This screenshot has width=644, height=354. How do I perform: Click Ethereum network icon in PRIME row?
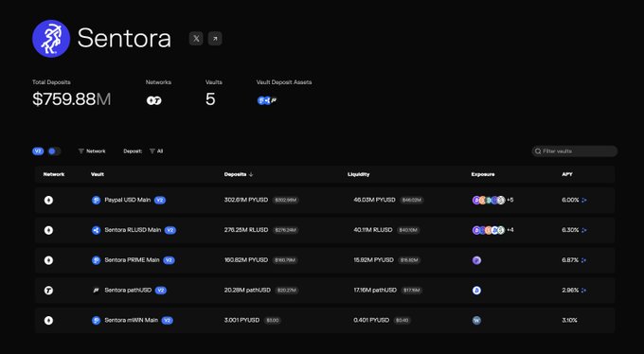click(48, 260)
